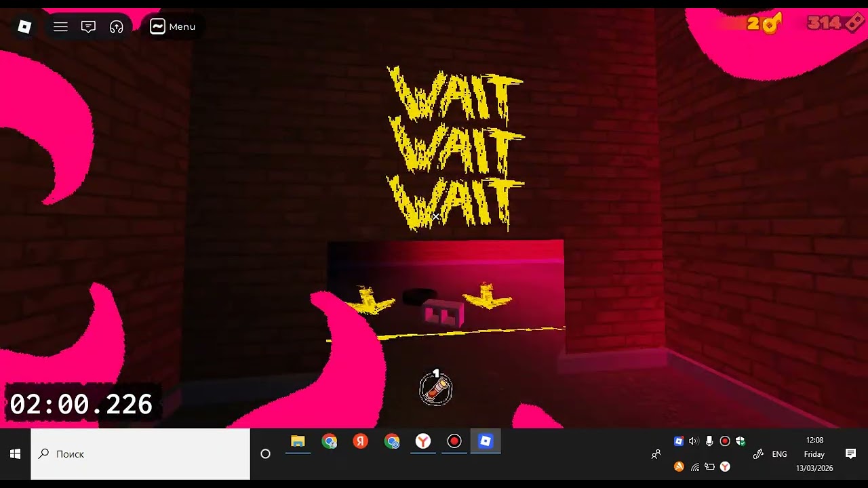Open the hamburger list in the top bar

coord(60,26)
